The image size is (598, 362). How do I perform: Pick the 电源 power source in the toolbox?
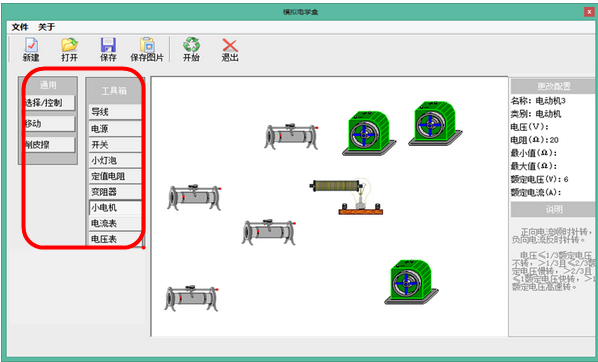[115, 129]
